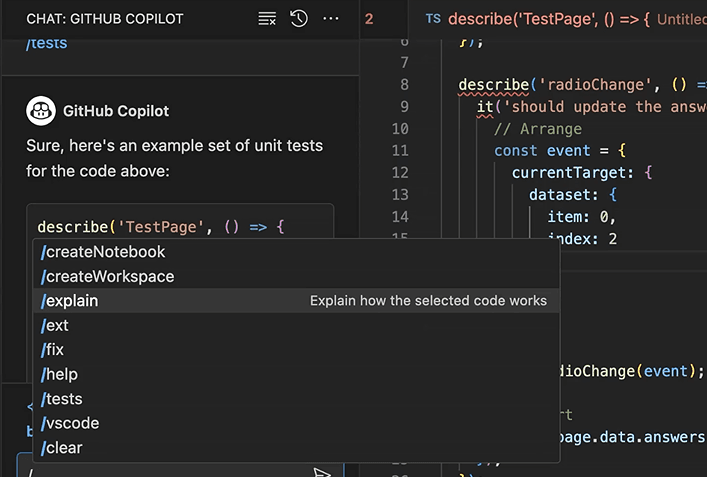Viewport: 707px width, 477px height.
Task: Click the GitHub Copilot name label
Action: point(116,111)
